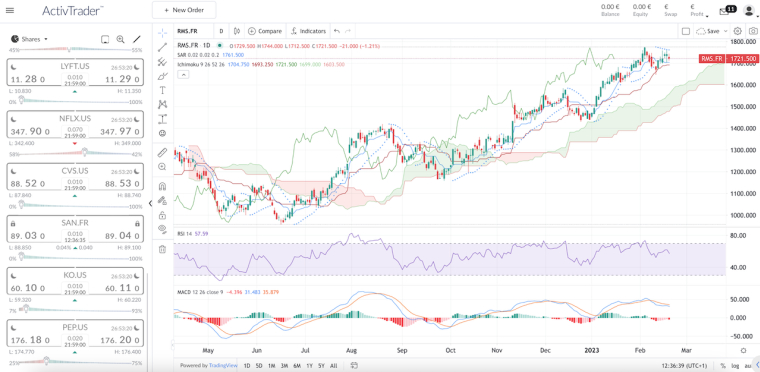Open the Save layout dropdown arrow
The width and height of the screenshot is (760, 372).
tap(726, 31)
